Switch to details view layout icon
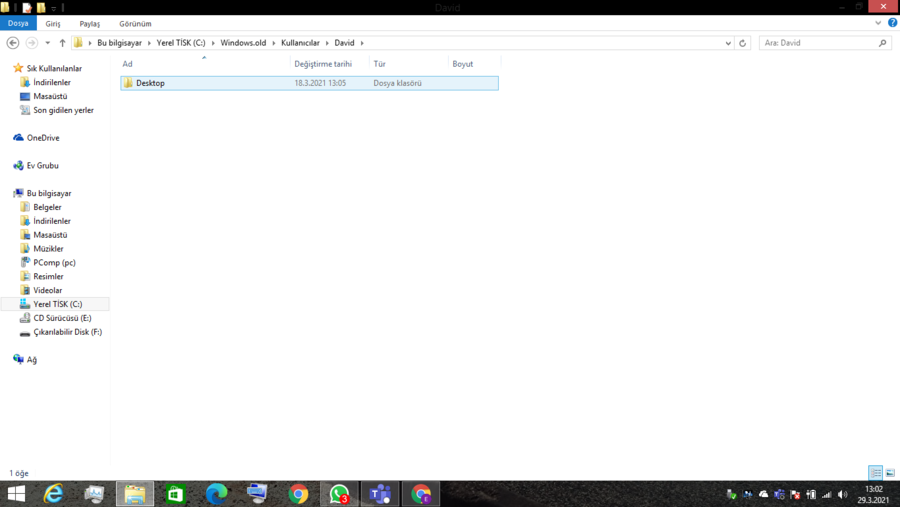900x507 pixels. [x=875, y=473]
